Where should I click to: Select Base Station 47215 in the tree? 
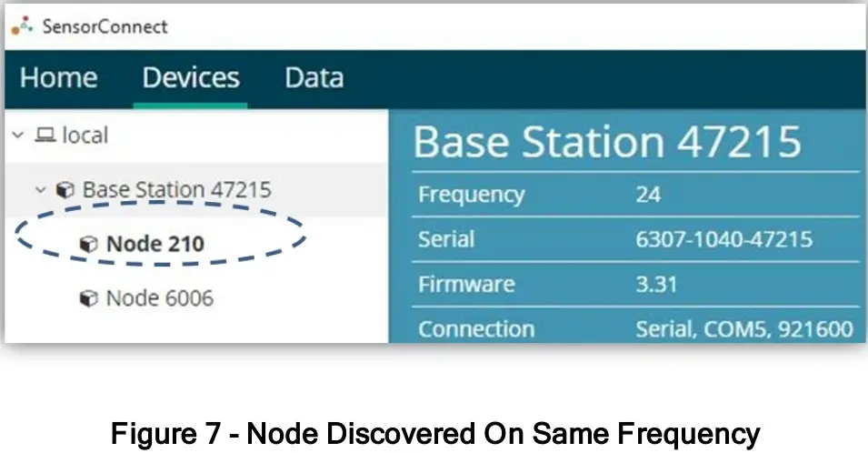[176, 190]
